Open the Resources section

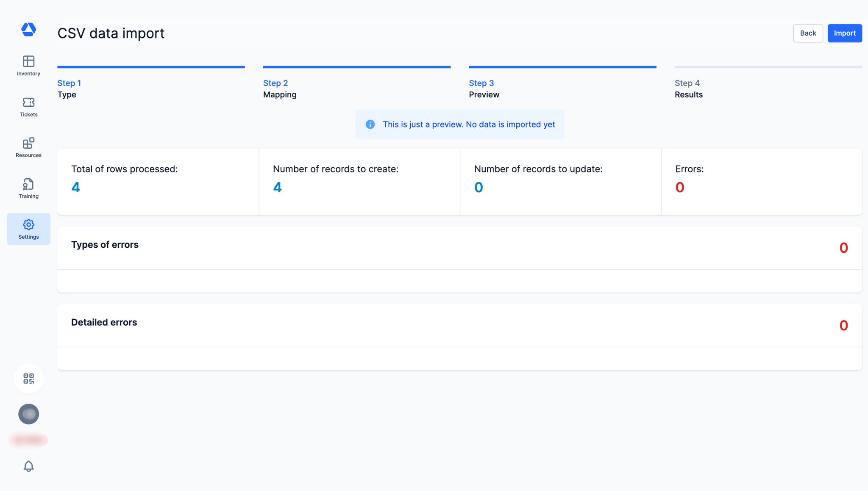(28, 148)
